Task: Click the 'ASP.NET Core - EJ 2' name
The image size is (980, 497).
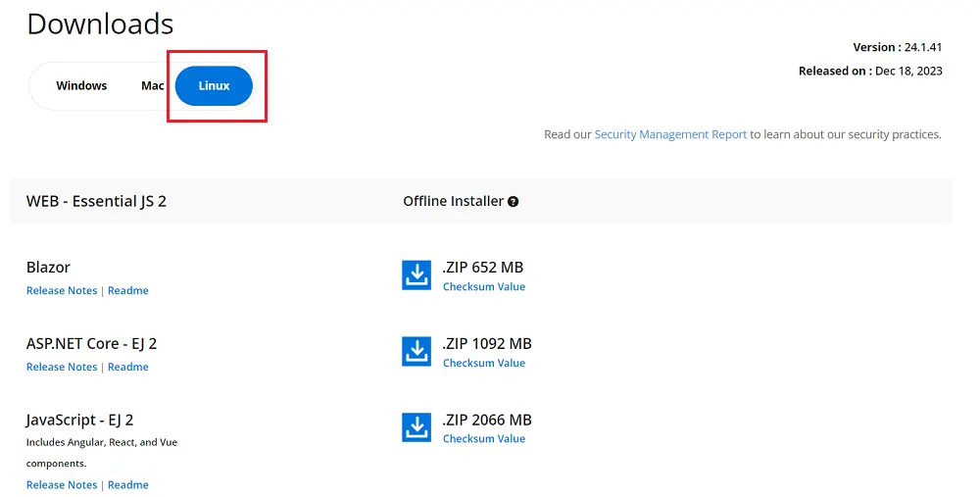Action: click(91, 344)
